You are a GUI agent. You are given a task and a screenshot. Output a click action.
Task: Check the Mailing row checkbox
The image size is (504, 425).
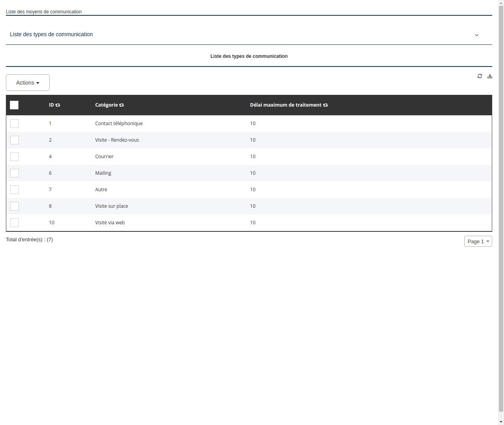pos(15,173)
